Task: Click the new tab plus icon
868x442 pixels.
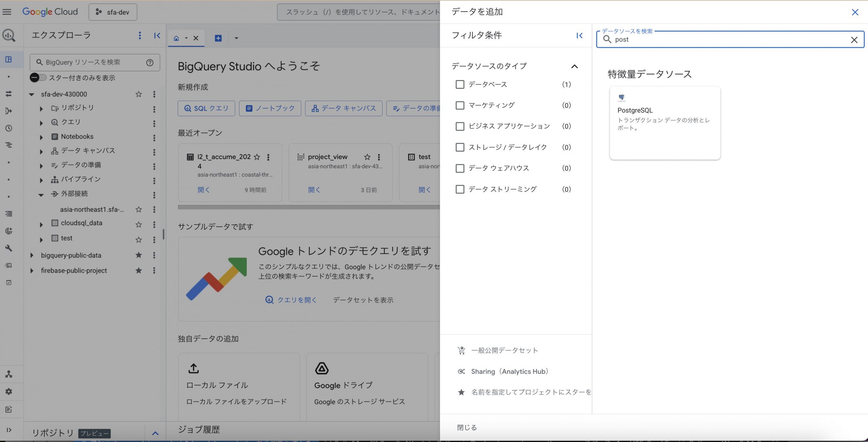Action: point(218,38)
